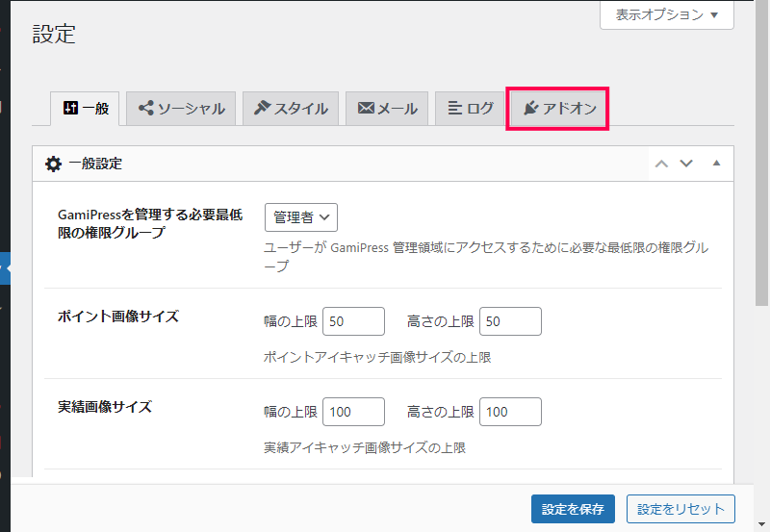Screen dimensions: 770x532
Task: Click the ポイント画像サイズ width field
Action: pyautogui.click(x=353, y=321)
